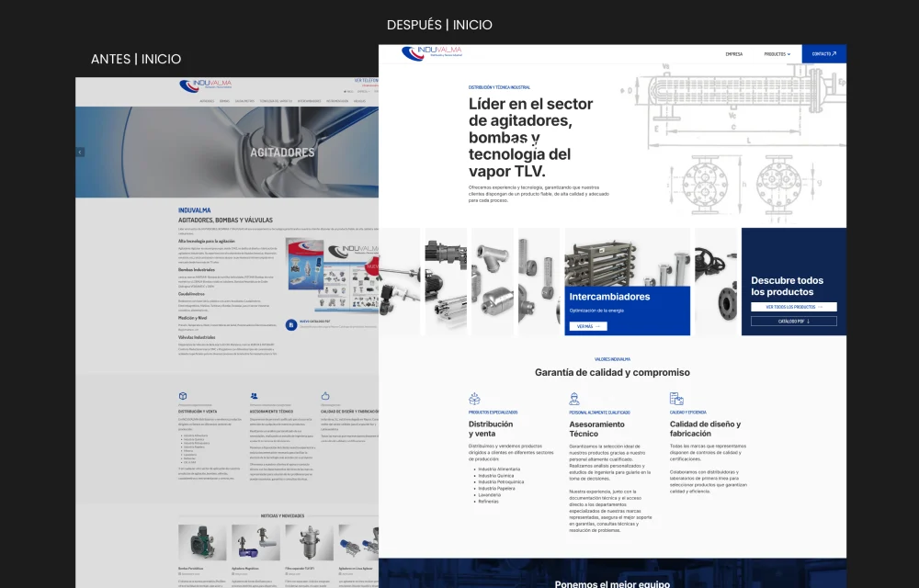
Task: Click the worker icon above 'Asesoramiento Técnico' in the new site
Action: point(574,399)
